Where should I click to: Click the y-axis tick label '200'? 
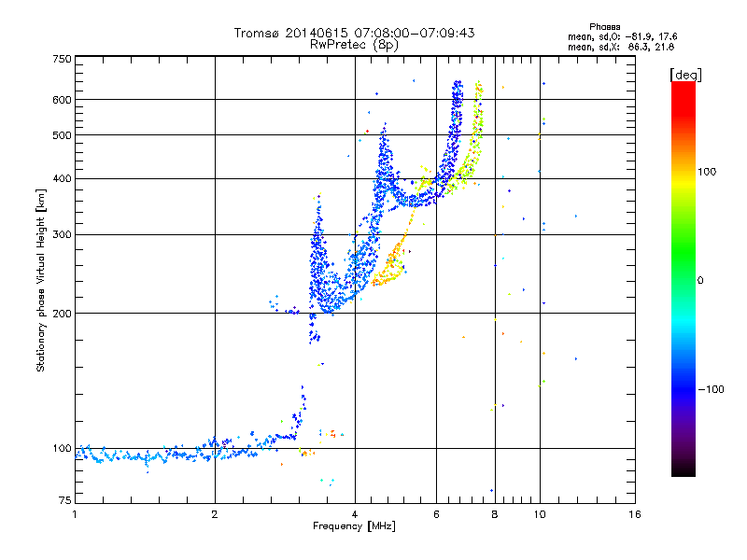(63, 314)
